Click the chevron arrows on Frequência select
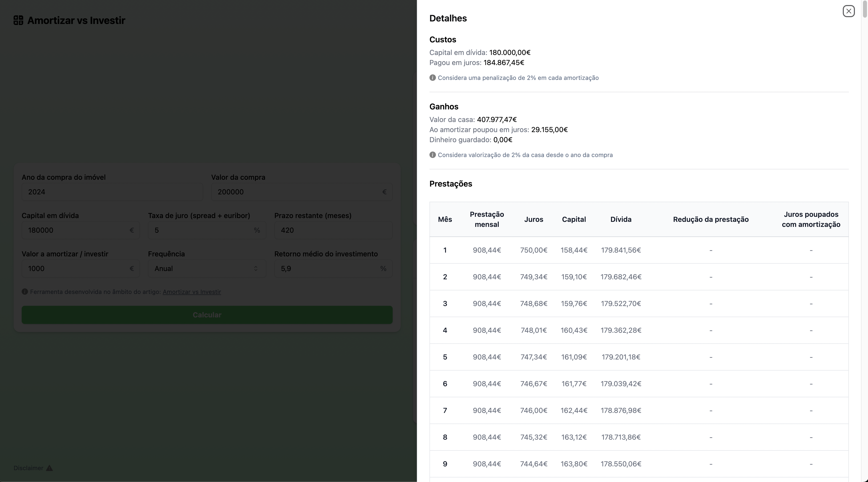This screenshot has width=868, height=482. pos(256,269)
